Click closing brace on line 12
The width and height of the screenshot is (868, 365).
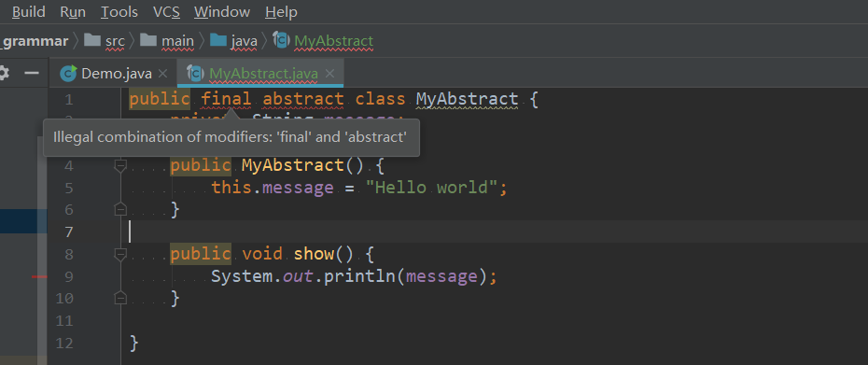(134, 343)
